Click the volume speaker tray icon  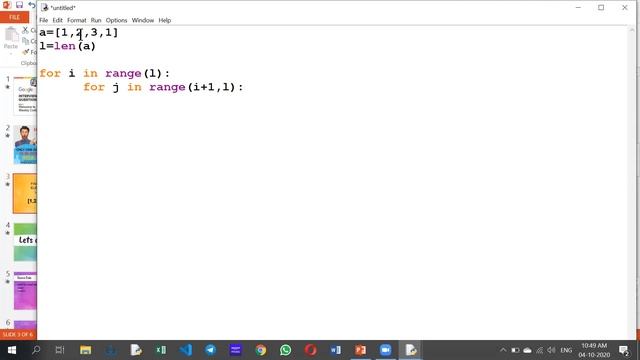click(551, 350)
